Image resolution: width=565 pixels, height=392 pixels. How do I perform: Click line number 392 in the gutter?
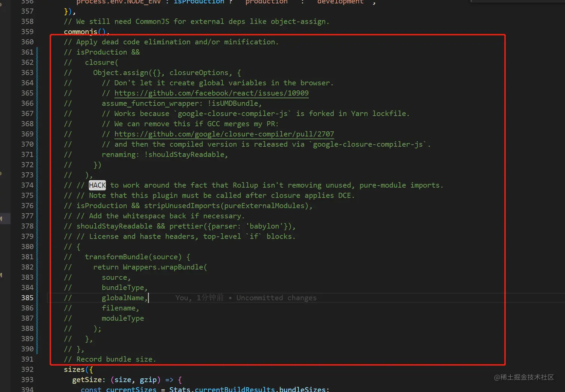pyautogui.click(x=27, y=370)
